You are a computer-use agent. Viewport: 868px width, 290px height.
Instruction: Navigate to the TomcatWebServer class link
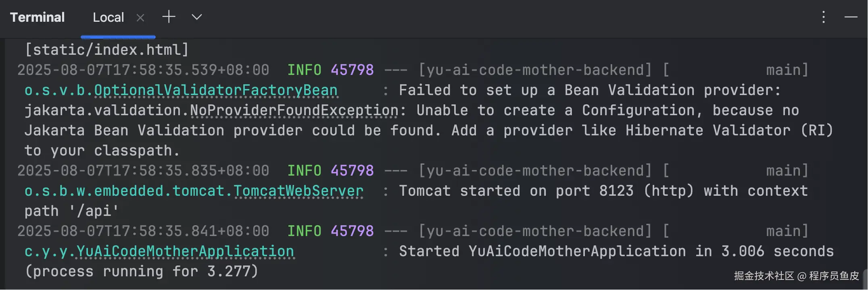coord(298,191)
